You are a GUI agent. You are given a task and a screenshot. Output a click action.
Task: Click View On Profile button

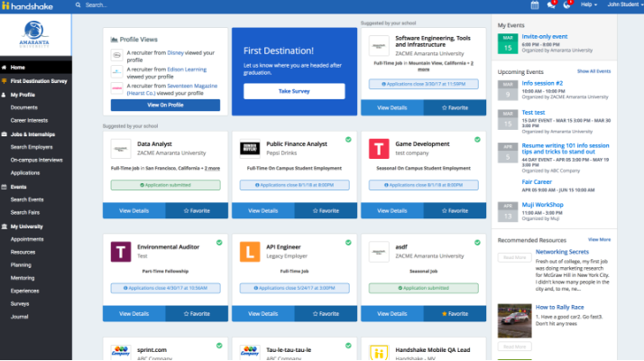(165, 105)
